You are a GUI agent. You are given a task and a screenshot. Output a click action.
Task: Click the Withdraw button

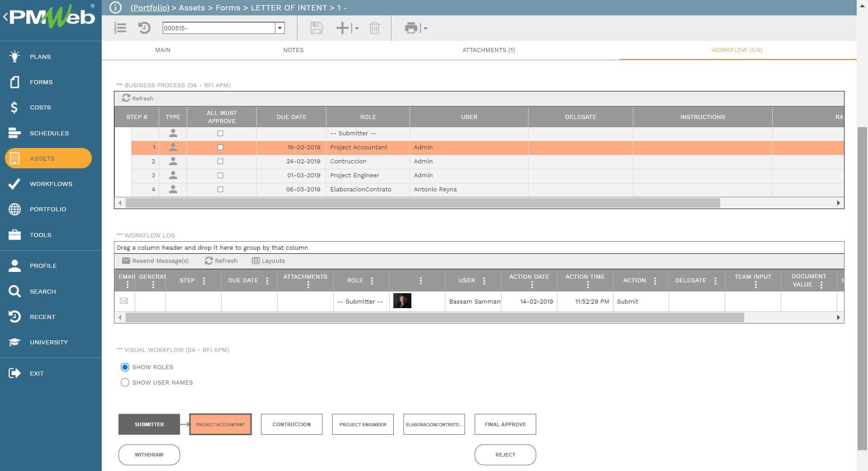(x=149, y=455)
